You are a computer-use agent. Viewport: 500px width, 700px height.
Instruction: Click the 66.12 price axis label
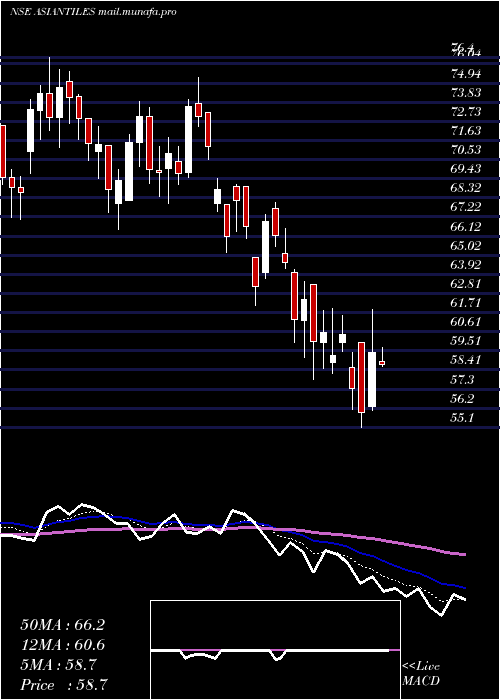tap(466, 226)
